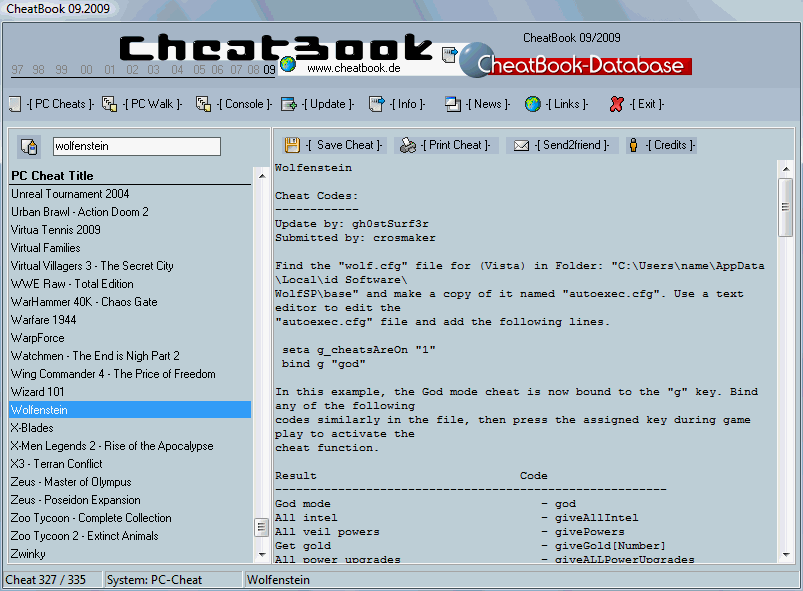803x591 pixels.
Task: Click the Send2friend envelope icon
Action: pos(521,145)
